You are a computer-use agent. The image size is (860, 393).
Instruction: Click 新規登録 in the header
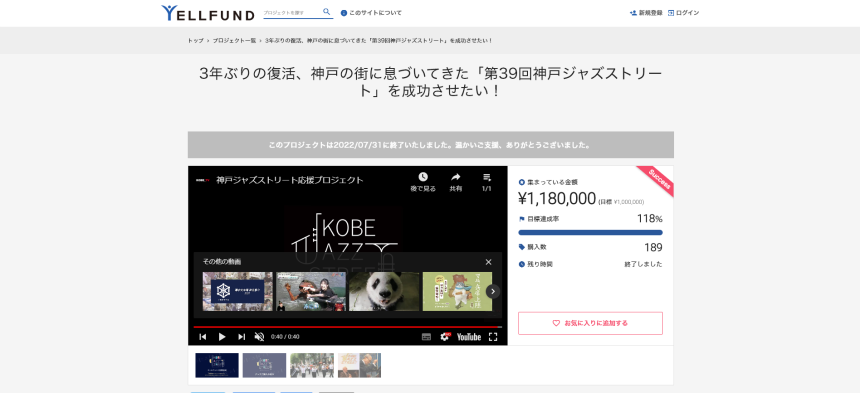(x=646, y=13)
